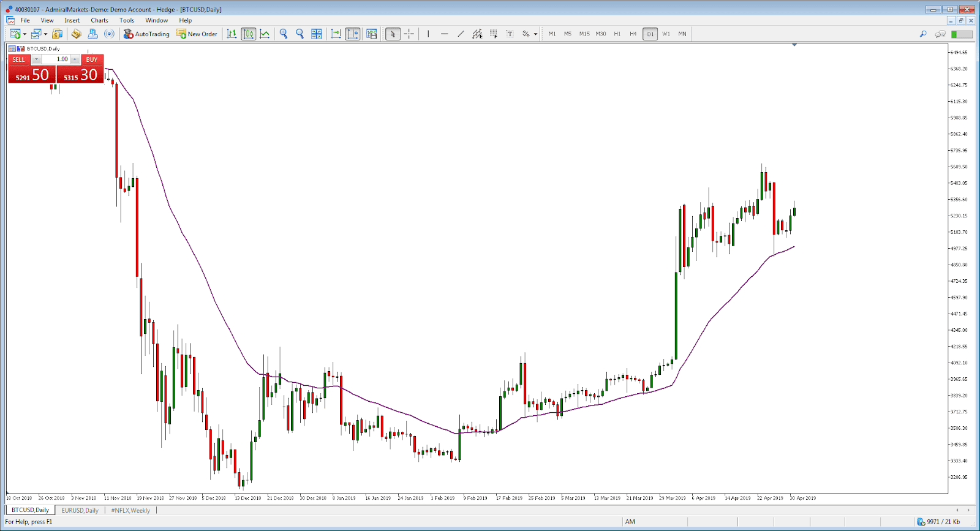Open the indicators list icon

pyautogui.click(x=371, y=34)
